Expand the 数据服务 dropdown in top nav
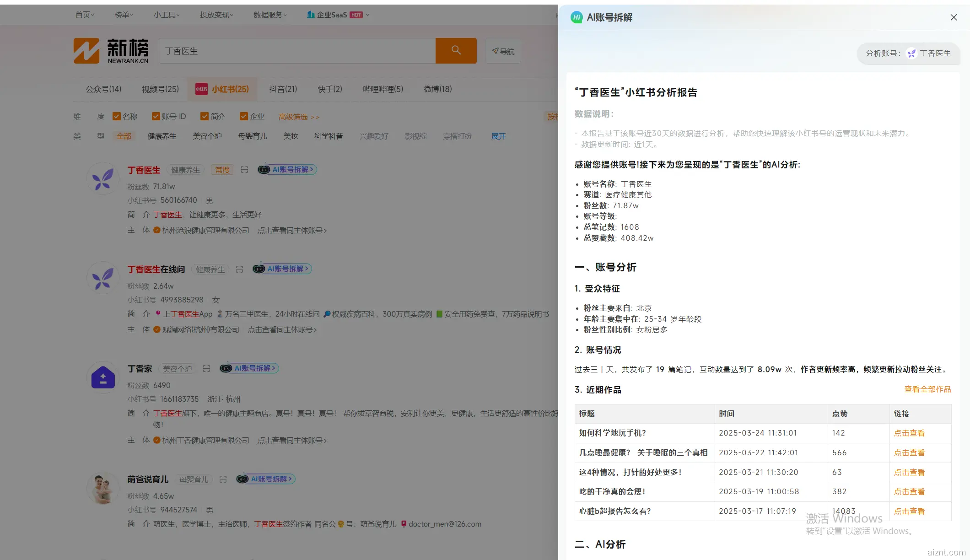Image resolution: width=970 pixels, height=560 pixels. [x=270, y=15]
